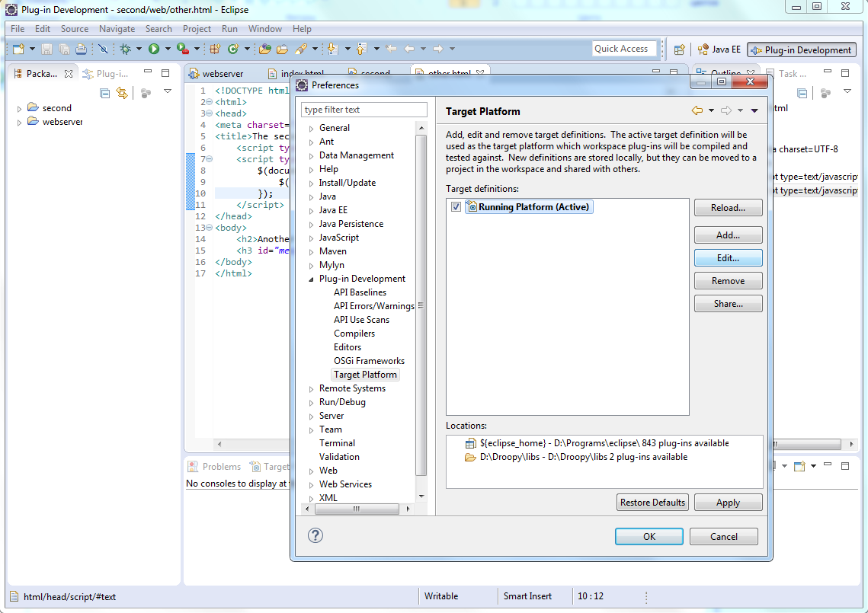Click the Skip All Breakpoints icon

click(x=103, y=49)
